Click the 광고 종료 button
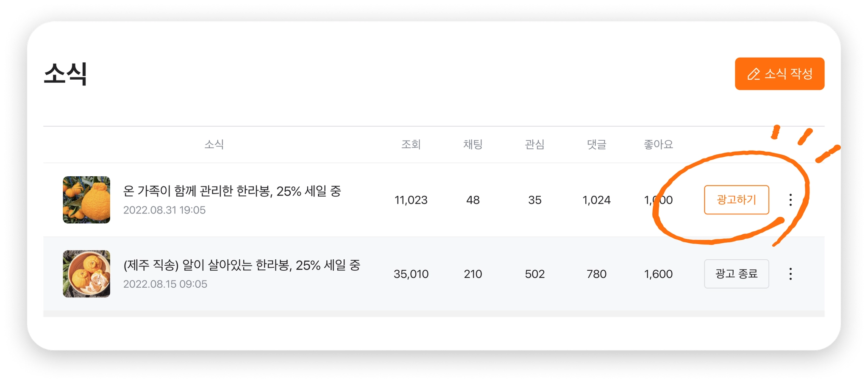 point(736,274)
